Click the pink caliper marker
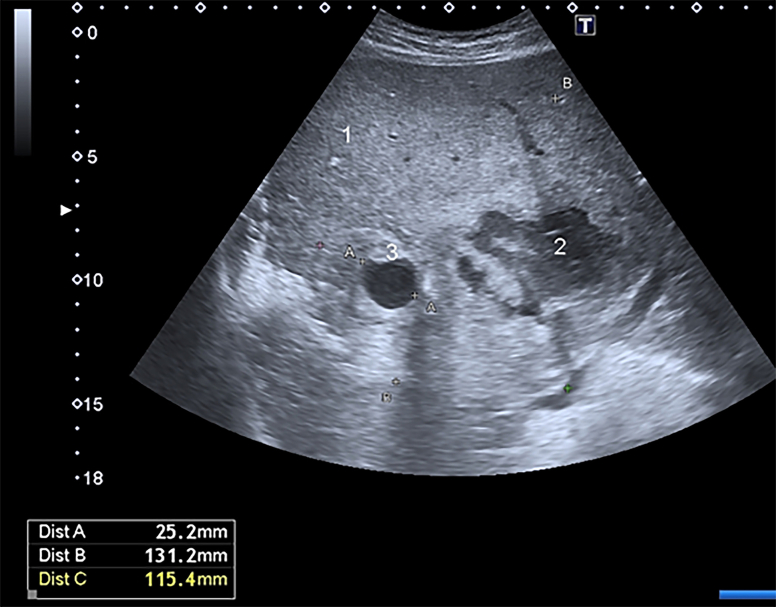The height and width of the screenshot is (607, 776). [x=321, y=245]
